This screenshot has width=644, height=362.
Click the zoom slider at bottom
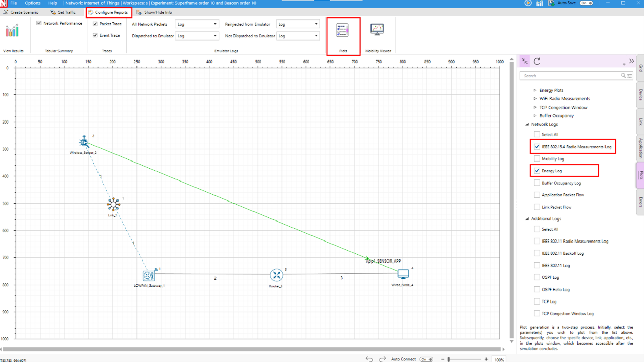tap(464, 359)
